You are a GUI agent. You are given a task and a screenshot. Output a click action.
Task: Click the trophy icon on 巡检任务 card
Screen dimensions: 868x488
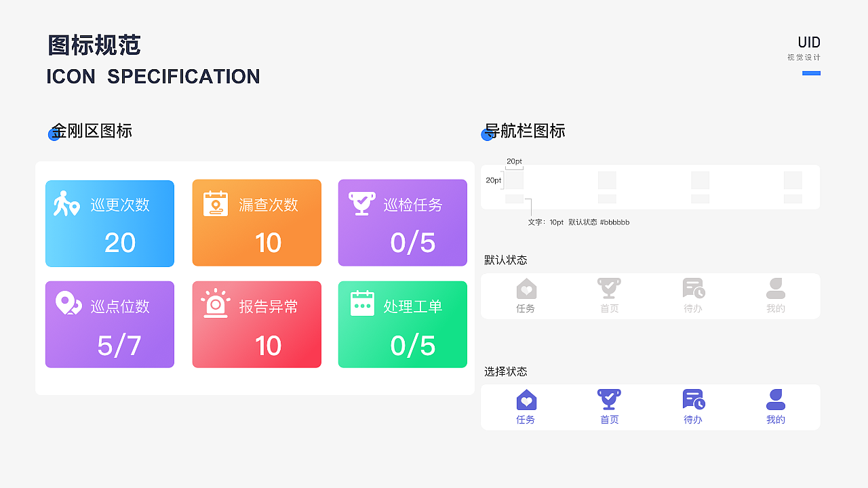[361, 204]
